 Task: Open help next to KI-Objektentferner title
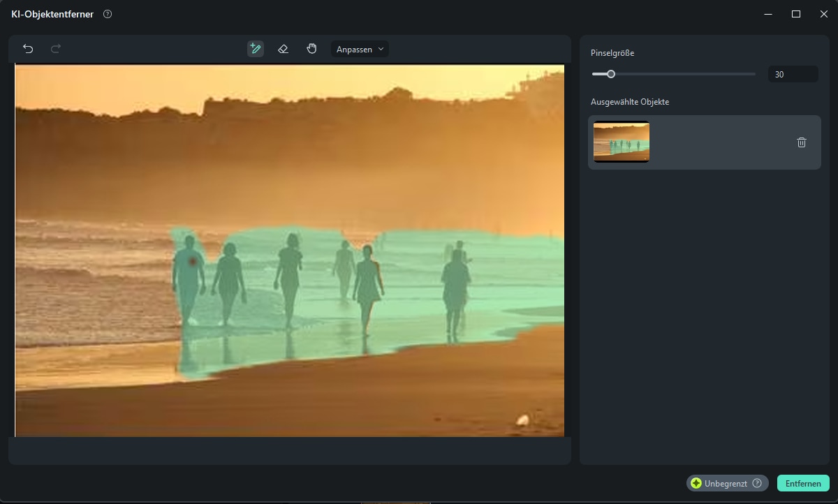click(107, 14)
